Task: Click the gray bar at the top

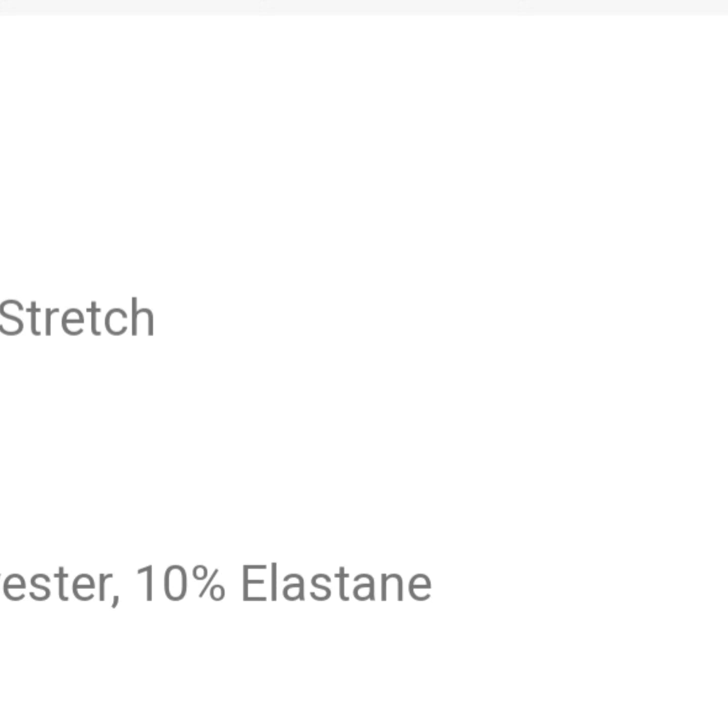Action: click(364, 7)
